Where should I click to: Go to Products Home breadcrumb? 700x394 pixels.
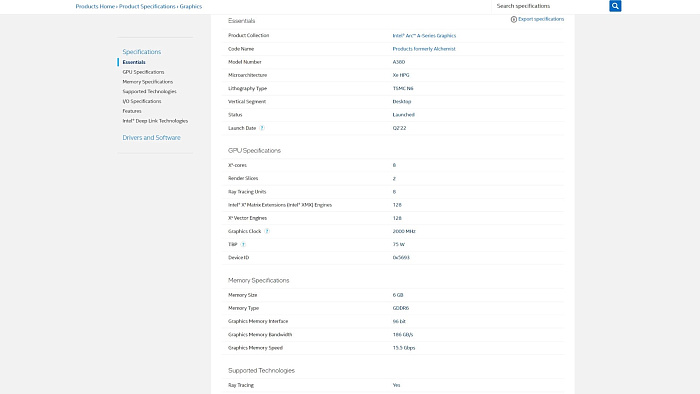(95, 6)
